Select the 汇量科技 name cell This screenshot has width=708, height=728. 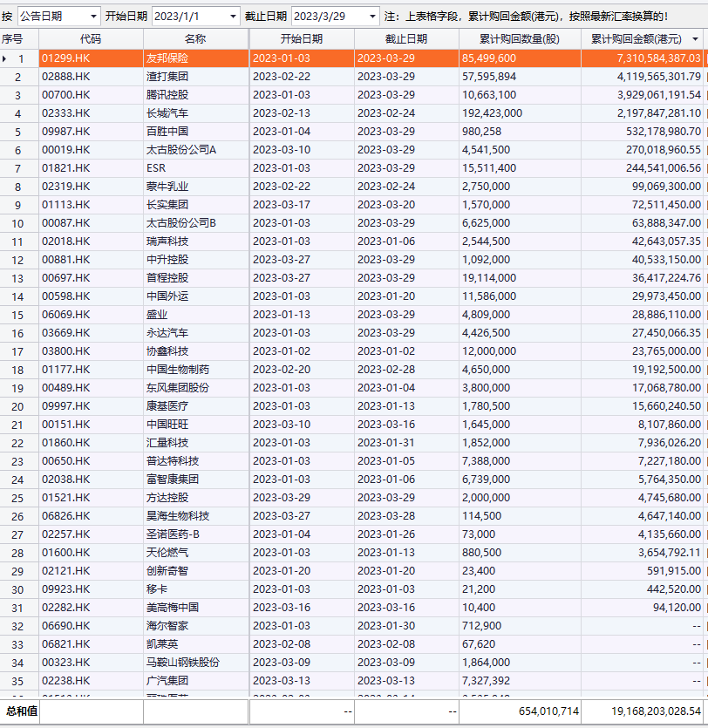pyautogui.click(x=195, y=443)
